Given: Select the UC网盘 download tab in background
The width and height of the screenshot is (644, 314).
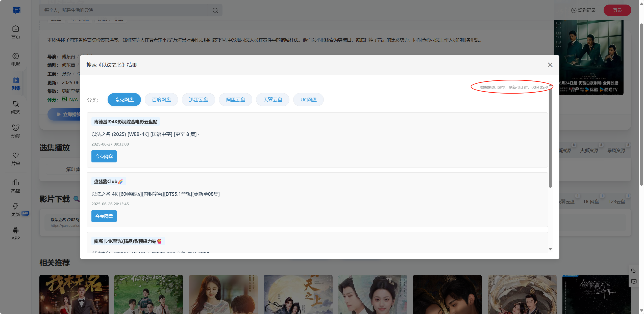Looking at the screenshot, I should (x=591, y=202).
